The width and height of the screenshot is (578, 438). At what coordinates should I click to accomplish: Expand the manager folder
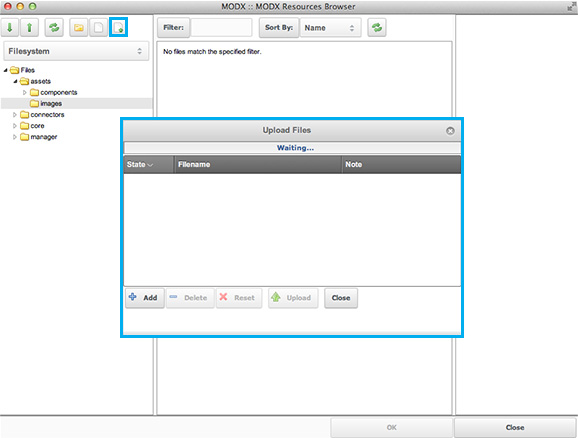pos(15,137)
